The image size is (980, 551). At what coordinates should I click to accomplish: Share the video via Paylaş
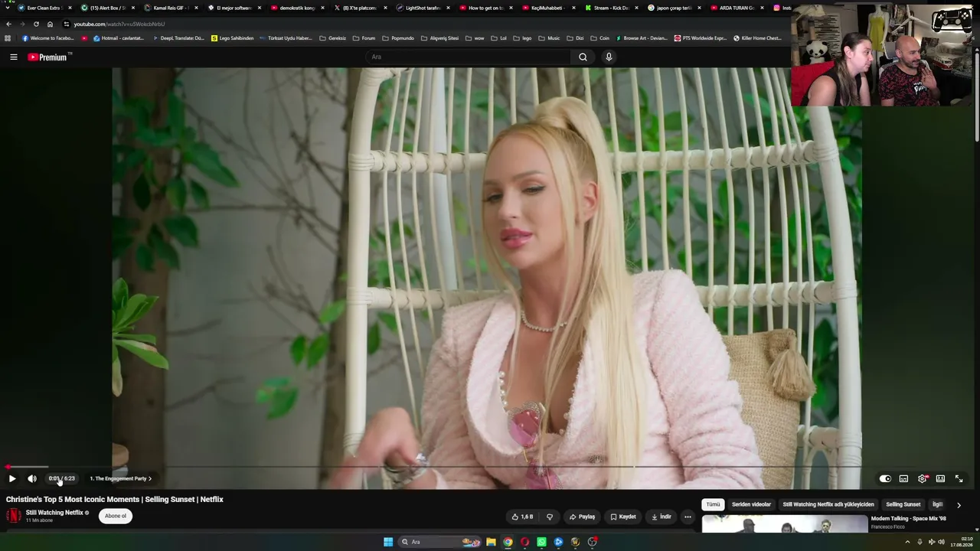coord(582,517)
